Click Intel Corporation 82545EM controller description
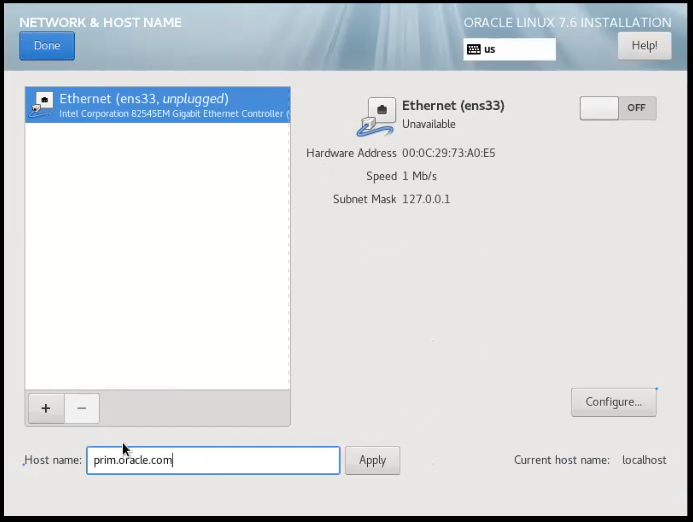Viewport: 693px width, 522px height. (x=174, y=114)
